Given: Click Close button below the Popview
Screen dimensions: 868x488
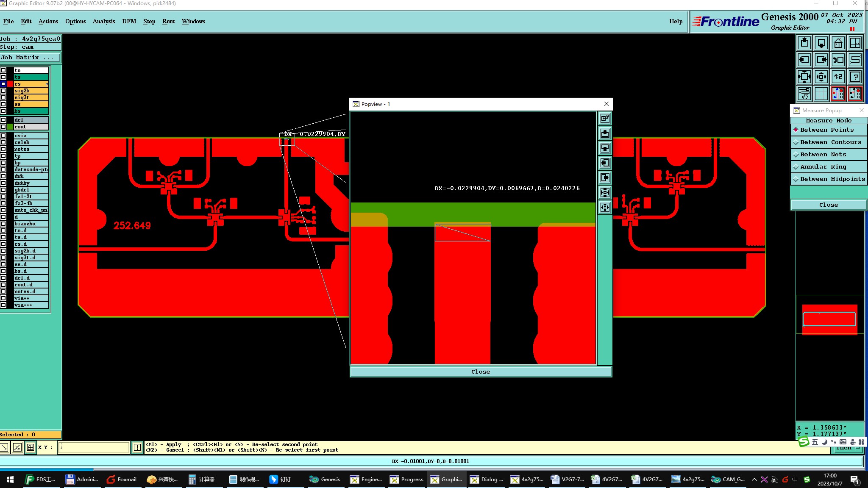Looking at the screenshot, I should tap(481, 372).
